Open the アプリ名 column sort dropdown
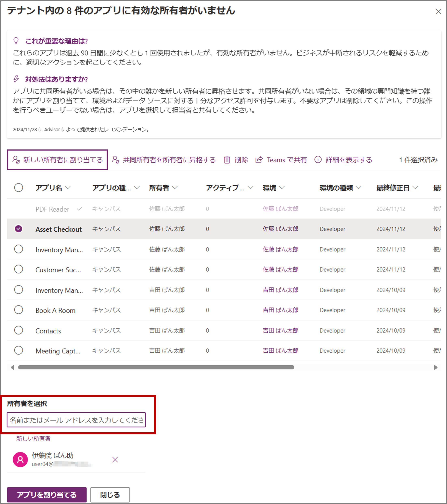The image size is (447, 504). coord(68,188)
